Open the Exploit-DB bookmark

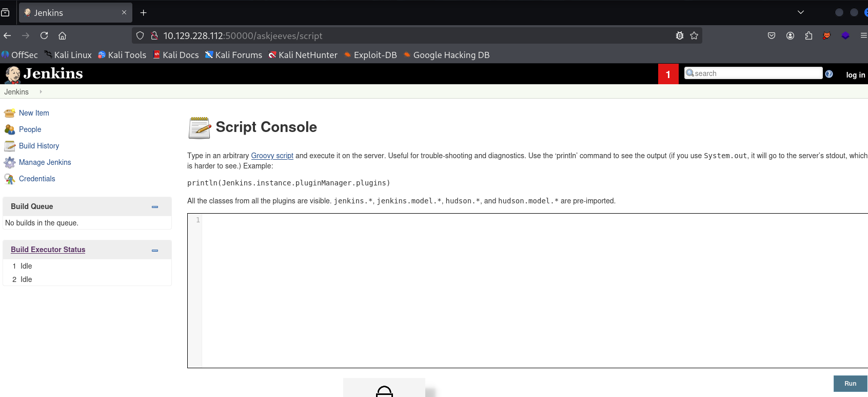click(x=370, y=55)
